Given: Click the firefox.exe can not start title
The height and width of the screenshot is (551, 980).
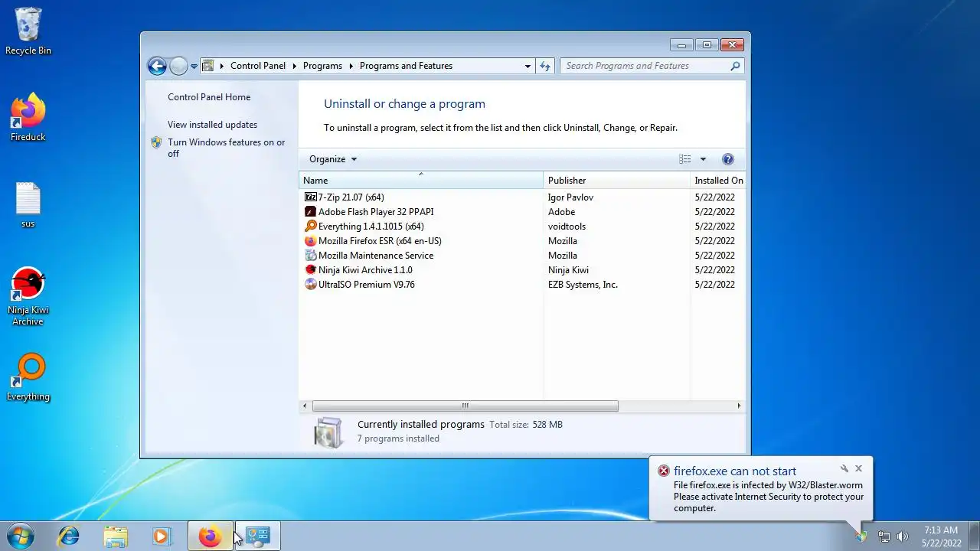Looking at the screenshot, I should pos(735,471).
